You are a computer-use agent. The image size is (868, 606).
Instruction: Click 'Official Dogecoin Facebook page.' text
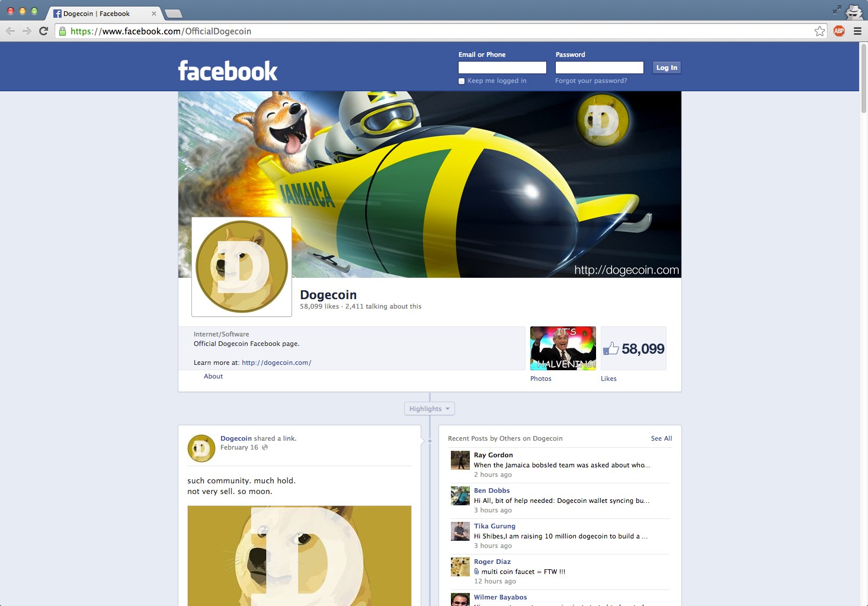pyautogui.click(x=246, y=344)
